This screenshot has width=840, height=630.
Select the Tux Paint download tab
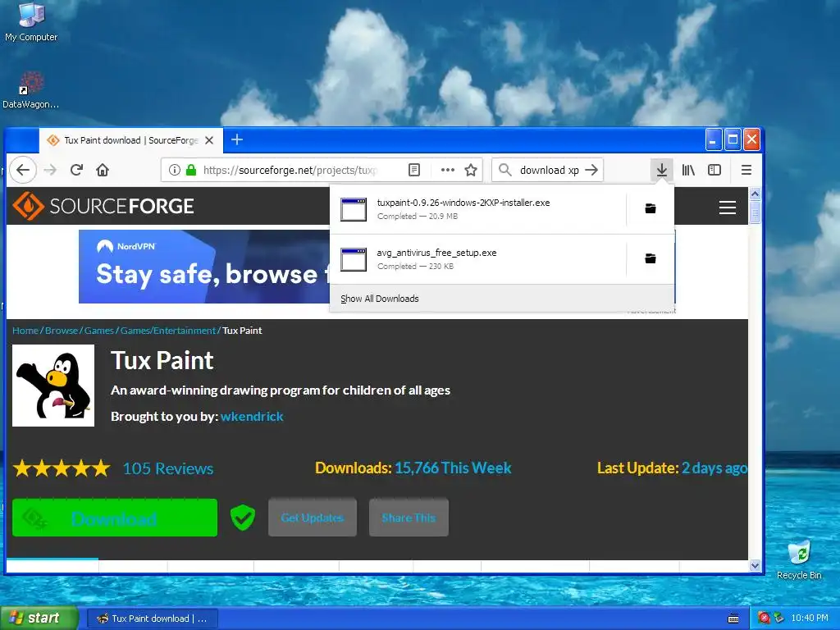[130, 140]
